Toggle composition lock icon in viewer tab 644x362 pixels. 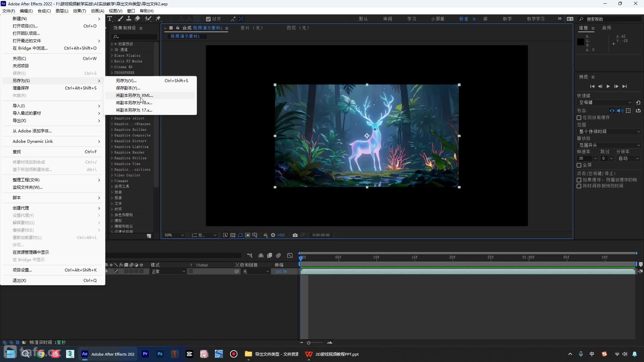coord(178,28)
